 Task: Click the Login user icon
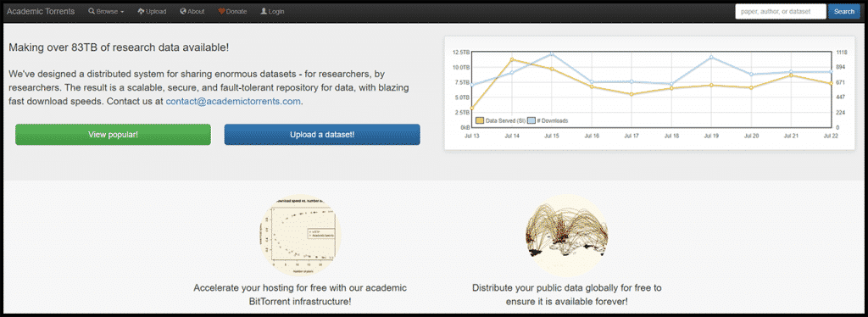pyautogui.click(x=264, y=11)
